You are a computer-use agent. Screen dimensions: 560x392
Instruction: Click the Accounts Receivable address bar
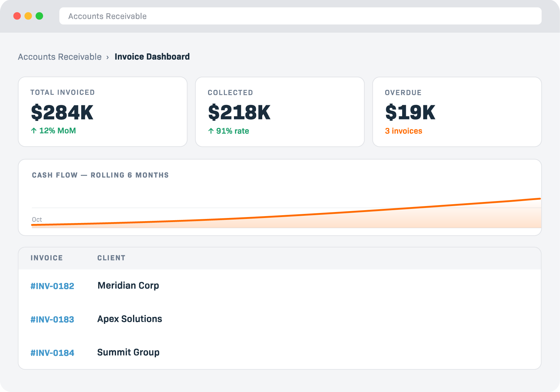(300, 16)
